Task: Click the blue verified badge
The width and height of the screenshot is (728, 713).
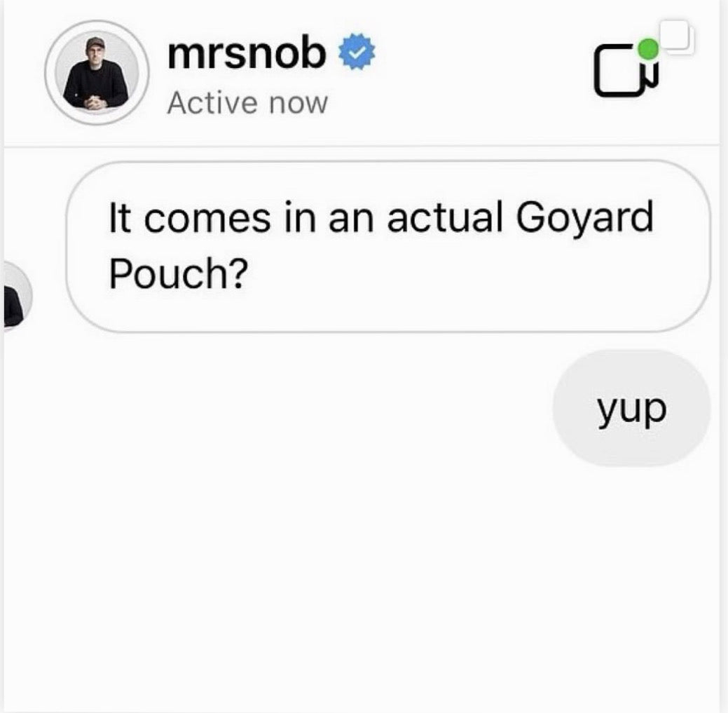Action: click(357, 52)
